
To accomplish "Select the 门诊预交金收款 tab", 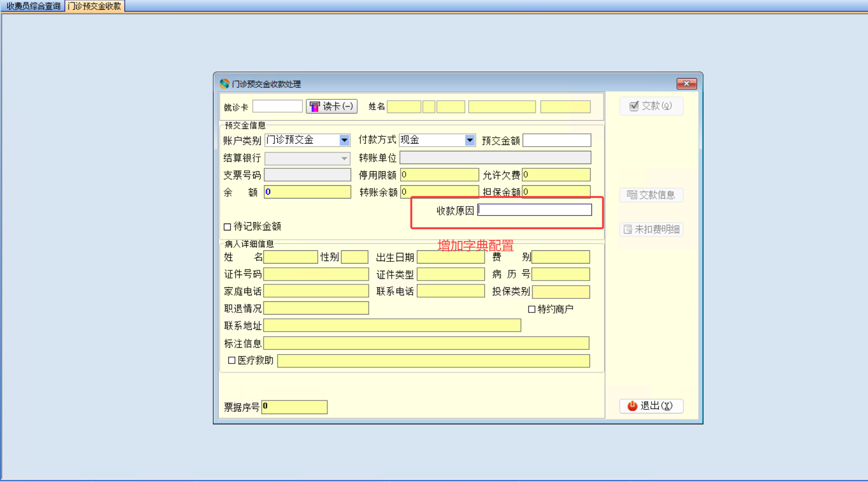I will (x=94, y=6).
